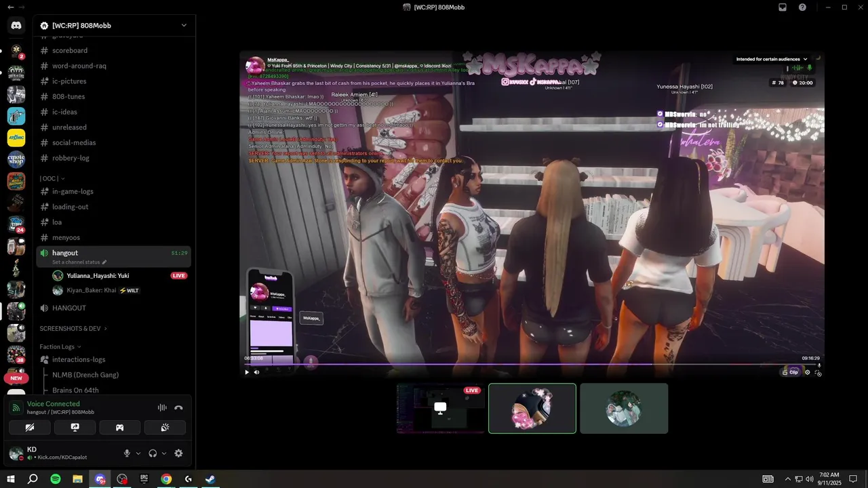The width and height of the screenshot is (868, 488).
Task: Open Epic Games Launcher from the taskbar
Action: click(144, 479)
